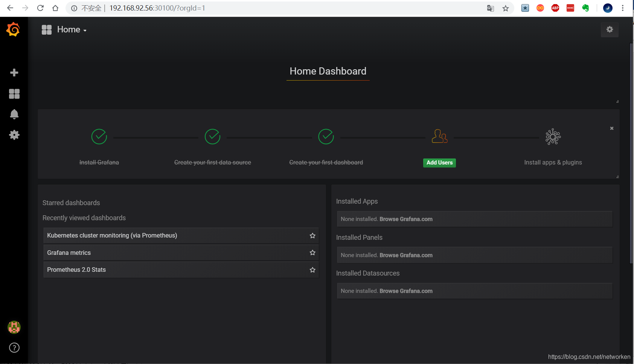Click the Installed Datasources heading

coord(368,273)
